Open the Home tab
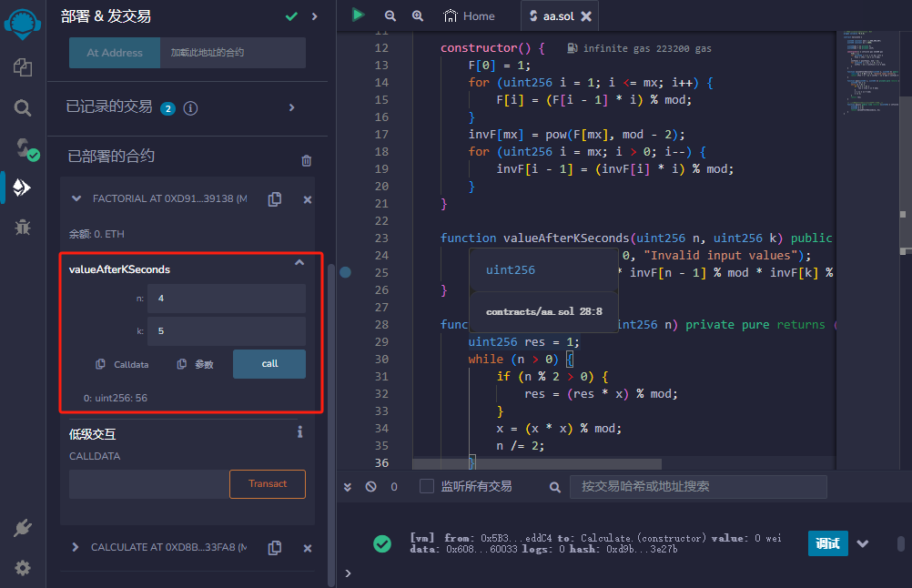The width and height of the screenshot is (912, 588). [x=469, y=16]
